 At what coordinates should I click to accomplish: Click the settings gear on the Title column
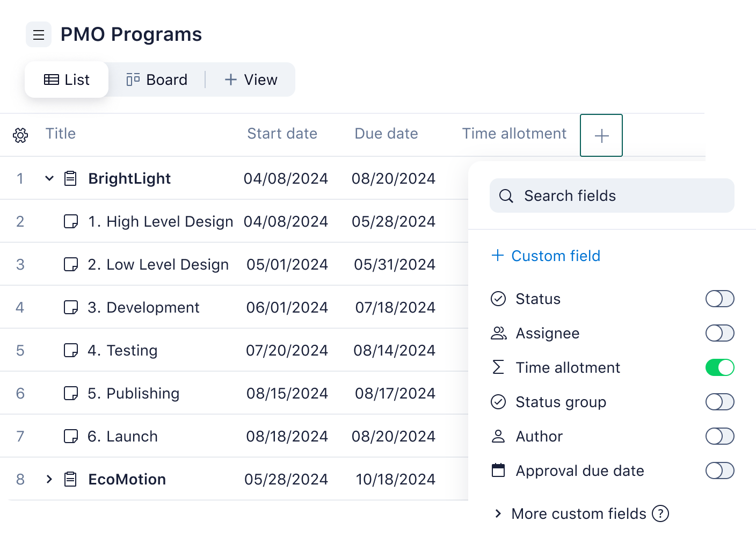coord(20,135)
